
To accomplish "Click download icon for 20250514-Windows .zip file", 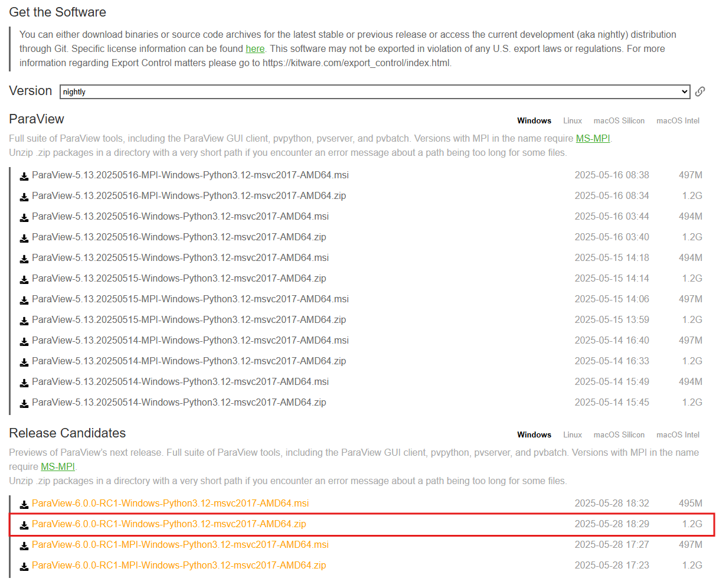I will [x=24, y=404].
